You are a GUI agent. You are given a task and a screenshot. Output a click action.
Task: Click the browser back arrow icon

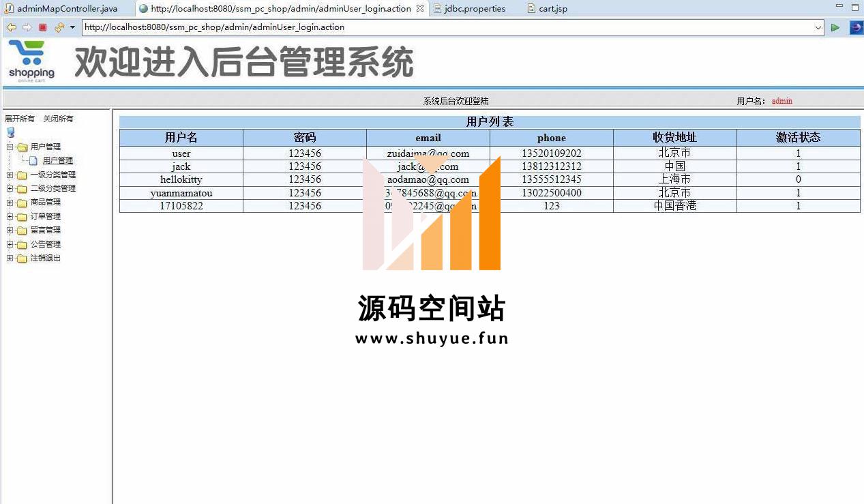tap(11, 27)
